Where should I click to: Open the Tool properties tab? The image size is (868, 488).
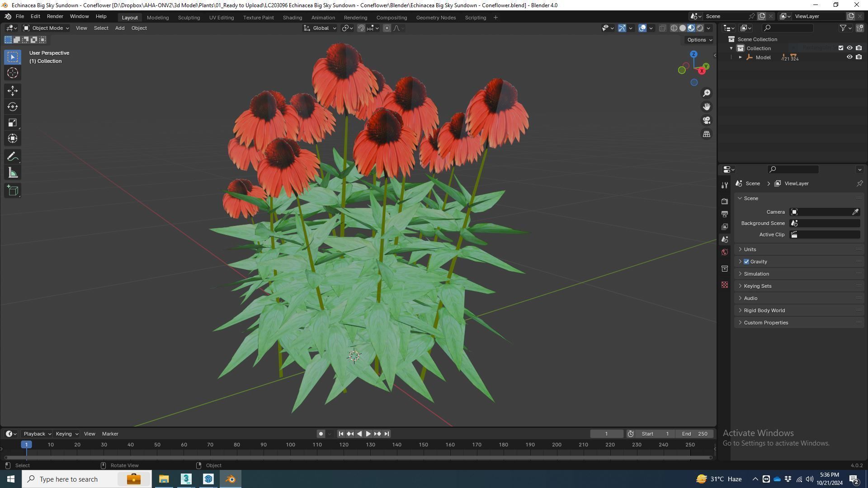725,185
